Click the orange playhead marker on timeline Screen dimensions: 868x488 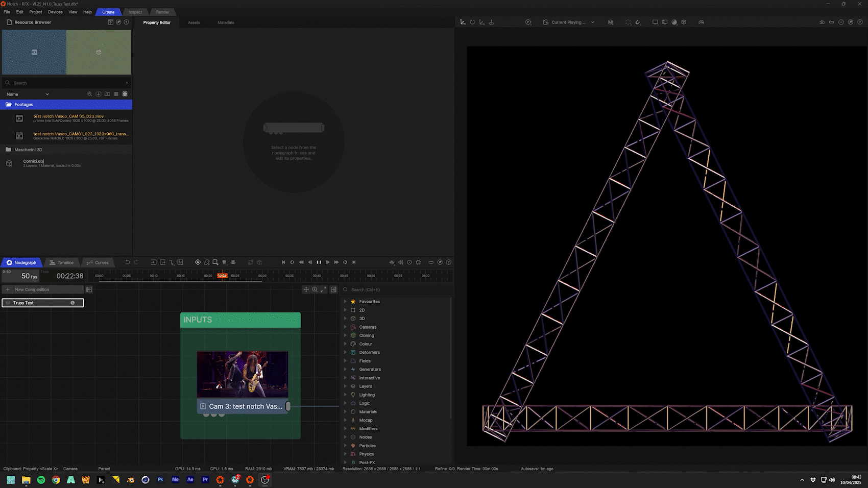222,276
